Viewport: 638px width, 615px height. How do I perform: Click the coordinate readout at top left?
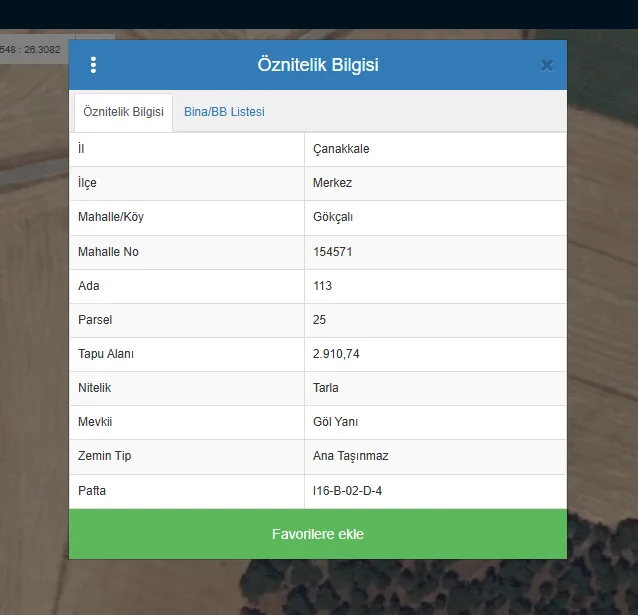click(32, 49)
